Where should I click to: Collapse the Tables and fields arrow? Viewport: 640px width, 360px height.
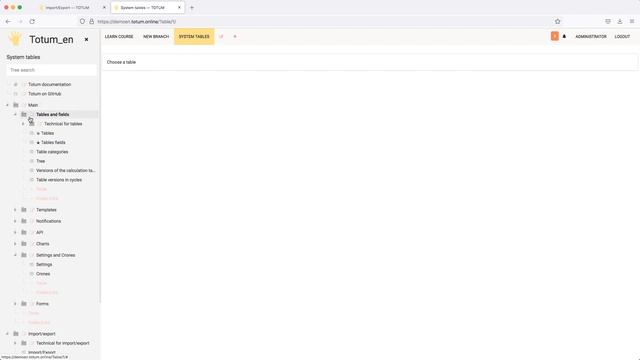click(x=15, y=114)
